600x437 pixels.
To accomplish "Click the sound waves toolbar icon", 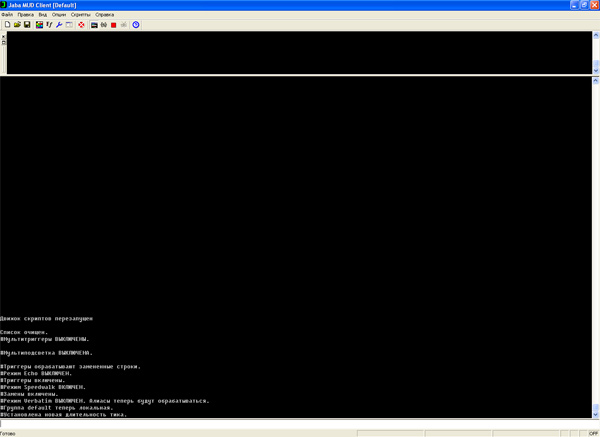I will tap(104, 25).
